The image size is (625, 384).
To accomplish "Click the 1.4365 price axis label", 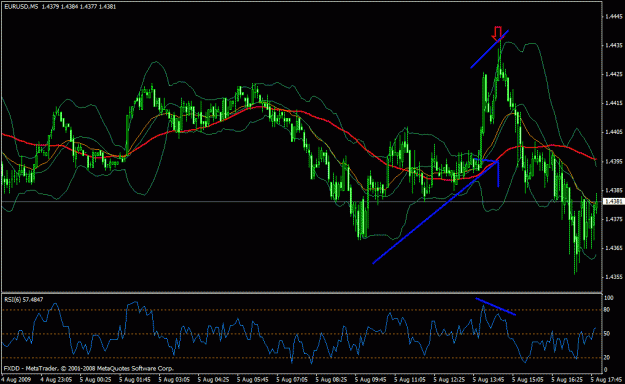I will [x=613, y=248].
